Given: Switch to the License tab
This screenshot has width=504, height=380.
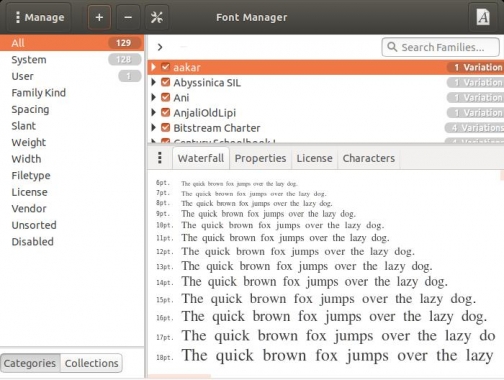Looking at the screenshot, I should pyautogui.click(x=314, y=158).
